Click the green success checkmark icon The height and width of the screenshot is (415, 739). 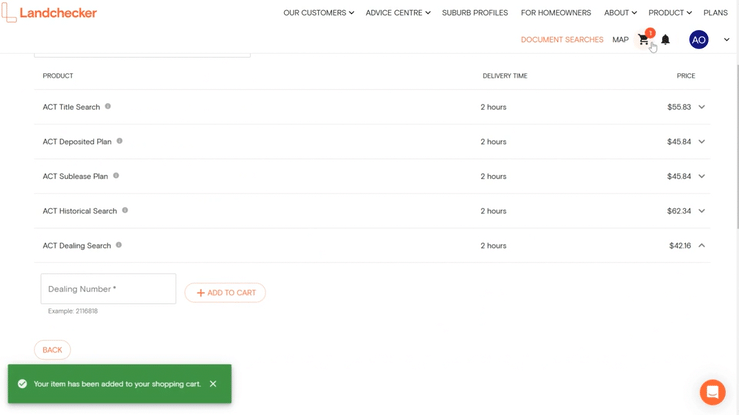click(x=22, y=384)
